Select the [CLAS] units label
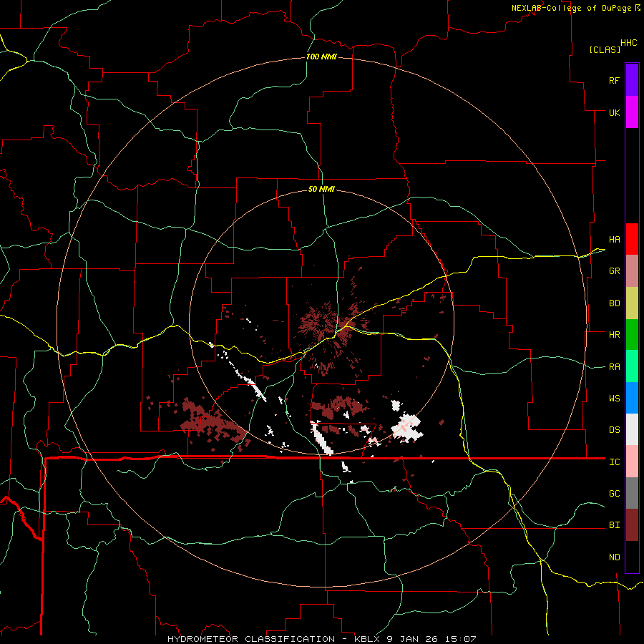The width and height of the screenshot is (644, 644). pyautogui.click(x=605, y=50)
